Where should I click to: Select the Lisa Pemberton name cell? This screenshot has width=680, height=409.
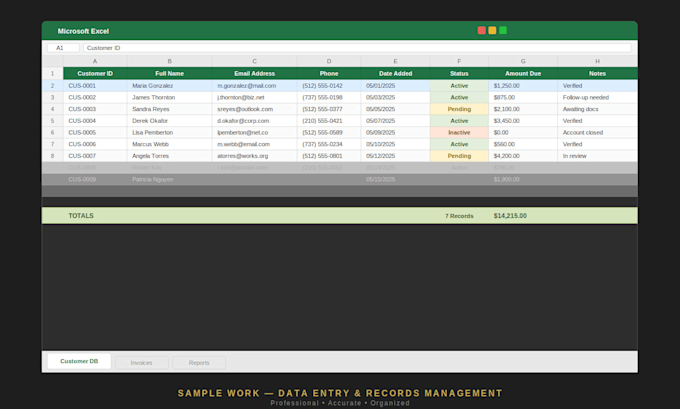(169, 133)
